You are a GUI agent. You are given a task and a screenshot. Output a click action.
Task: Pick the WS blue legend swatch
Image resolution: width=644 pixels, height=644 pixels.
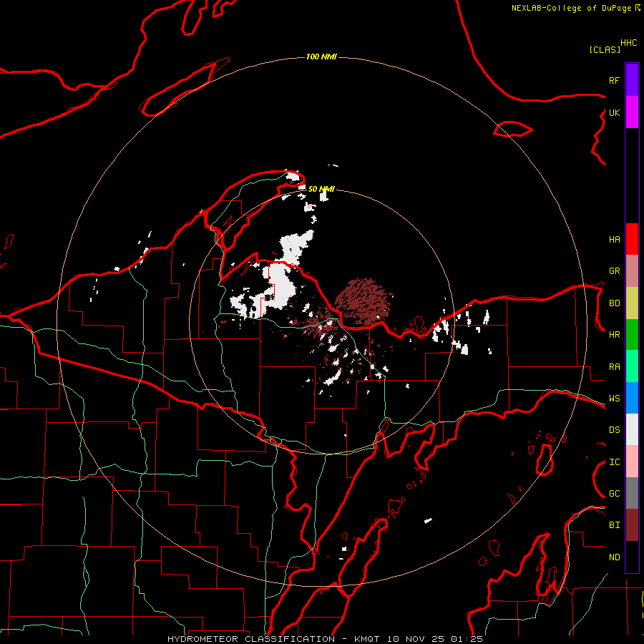pos(632,398)
